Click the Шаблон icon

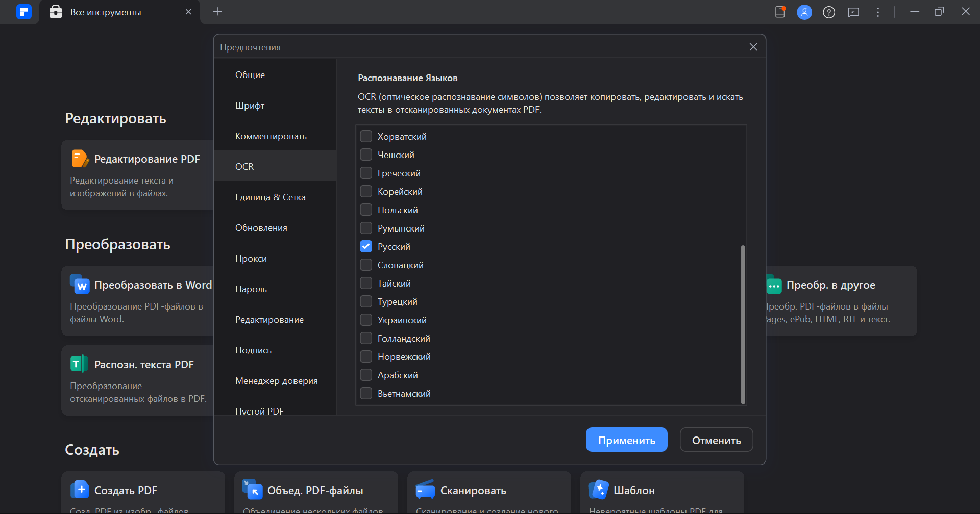pyautogui.click(x=598, y=490)
